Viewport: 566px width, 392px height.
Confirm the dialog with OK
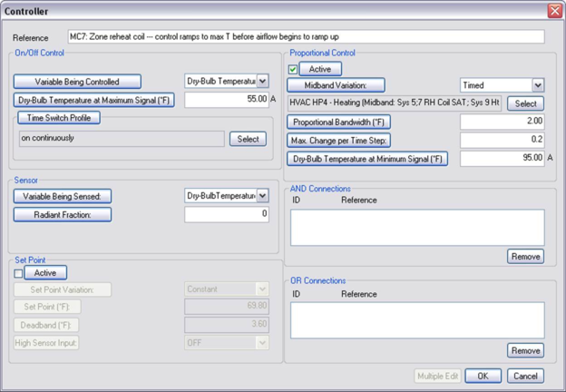(x=483, y=376)
